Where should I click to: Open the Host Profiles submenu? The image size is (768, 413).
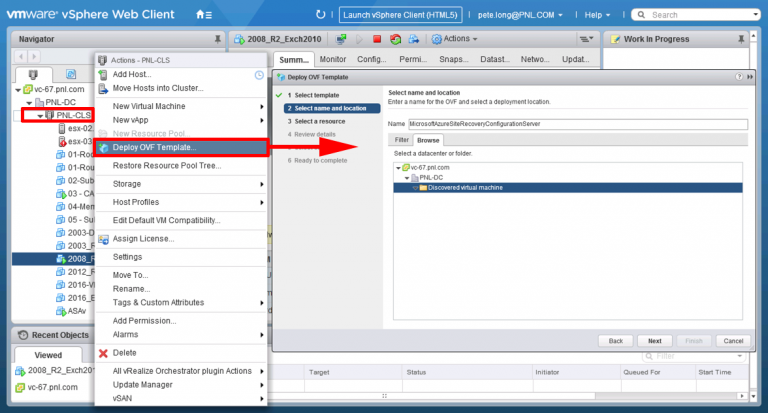[181, 202]
